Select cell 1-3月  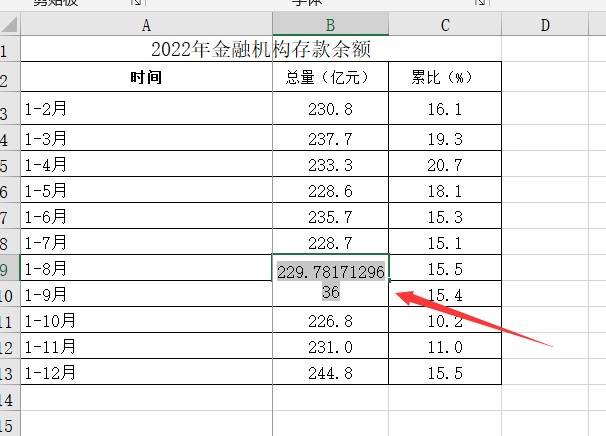(146, 138)
